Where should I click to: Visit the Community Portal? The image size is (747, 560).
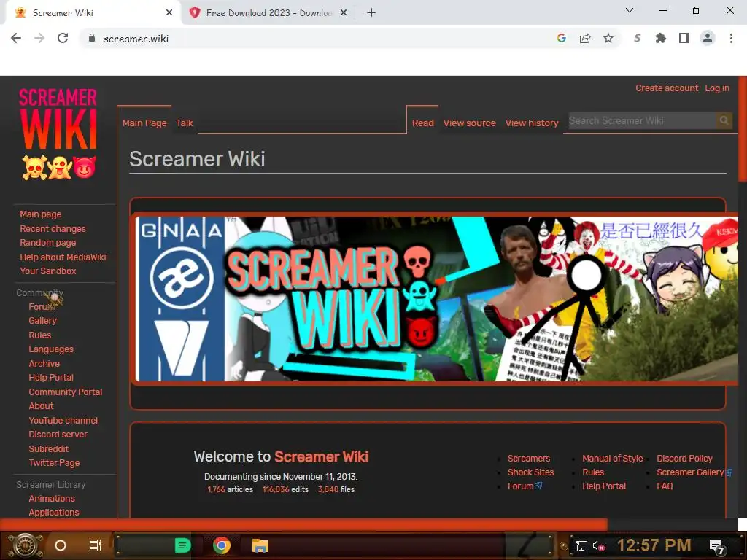click(x=65, y=392)
